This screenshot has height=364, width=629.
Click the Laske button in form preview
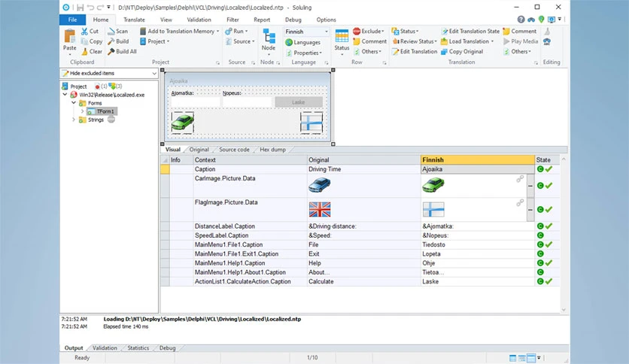tap(299, 102)
